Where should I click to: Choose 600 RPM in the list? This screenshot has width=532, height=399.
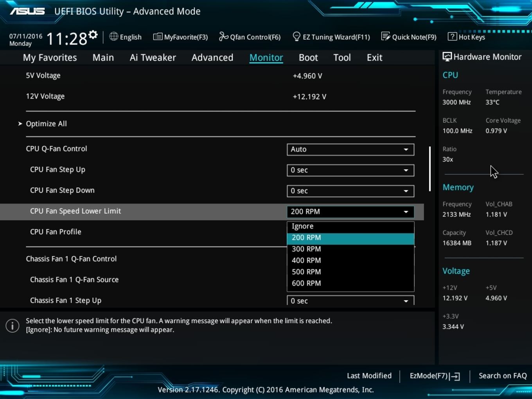(x=350, y=283)
